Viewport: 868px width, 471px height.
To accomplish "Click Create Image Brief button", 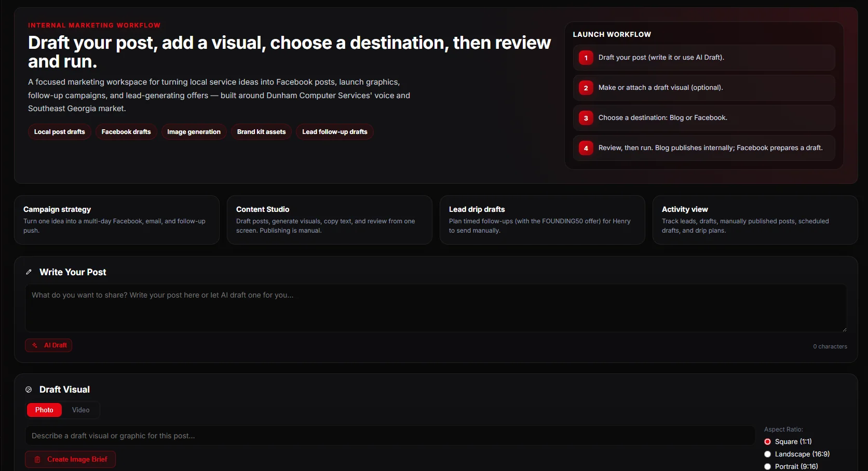I will tap(71, 460).
